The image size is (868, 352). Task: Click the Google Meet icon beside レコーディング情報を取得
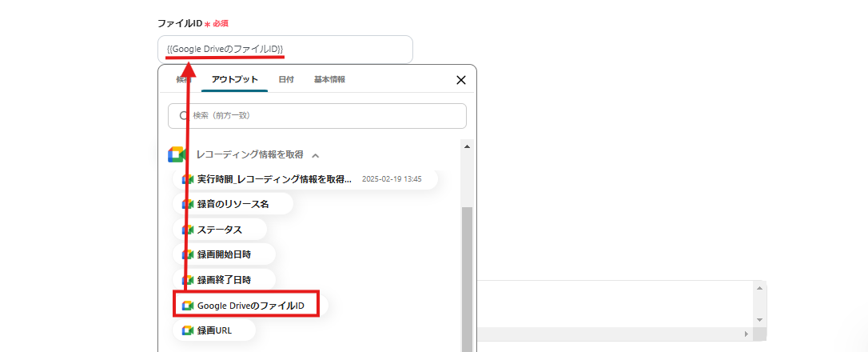[x=176, y=154]
